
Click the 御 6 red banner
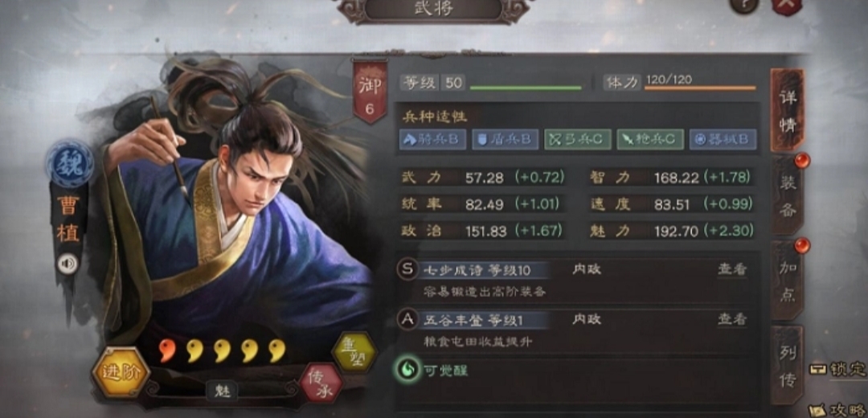(369, 92)
